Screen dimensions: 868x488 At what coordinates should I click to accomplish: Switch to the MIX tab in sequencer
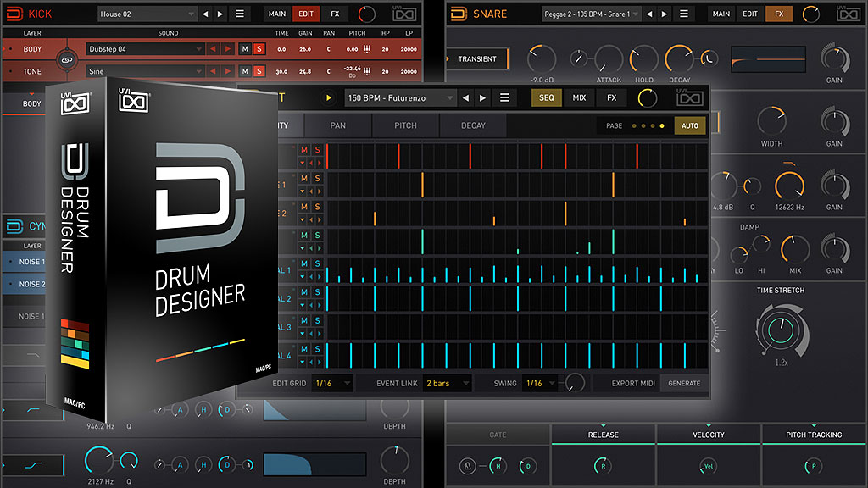[579, 97]
